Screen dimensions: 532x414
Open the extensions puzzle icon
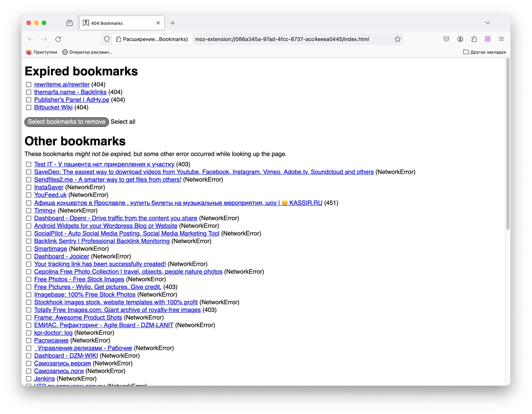click(474, 39)
